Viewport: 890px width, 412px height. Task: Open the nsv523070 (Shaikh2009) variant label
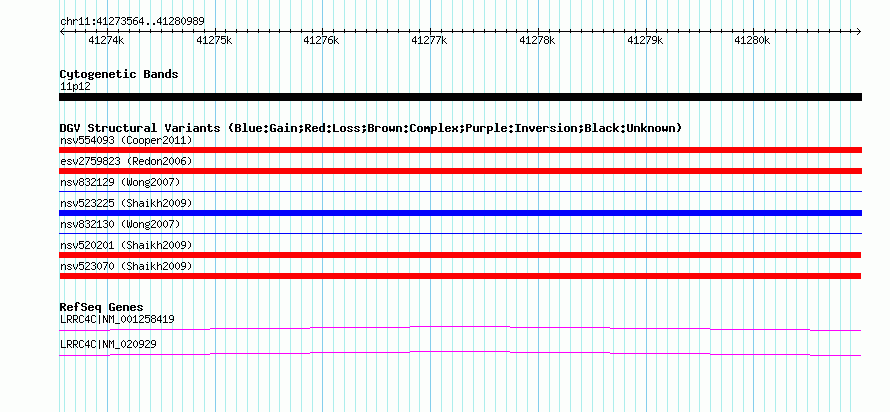[126, 266]
